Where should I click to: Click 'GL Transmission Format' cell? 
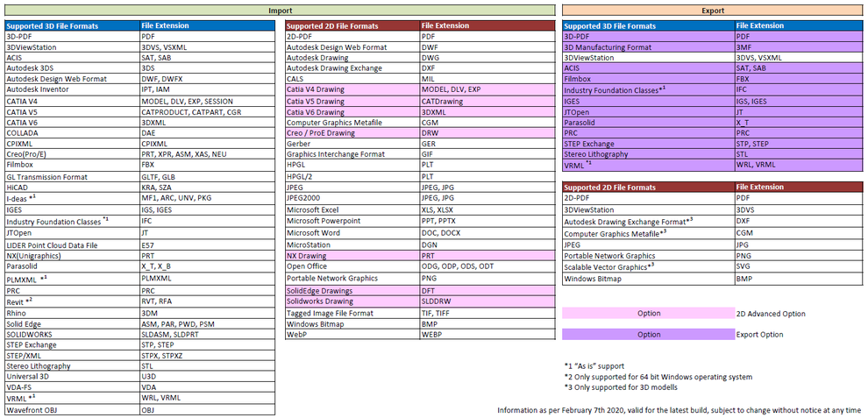(72, 177)
